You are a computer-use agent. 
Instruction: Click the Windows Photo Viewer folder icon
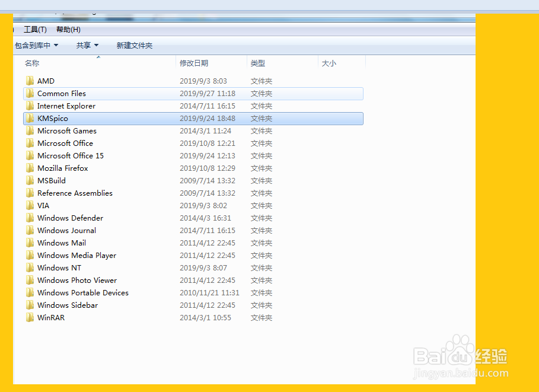pos(30,280)
